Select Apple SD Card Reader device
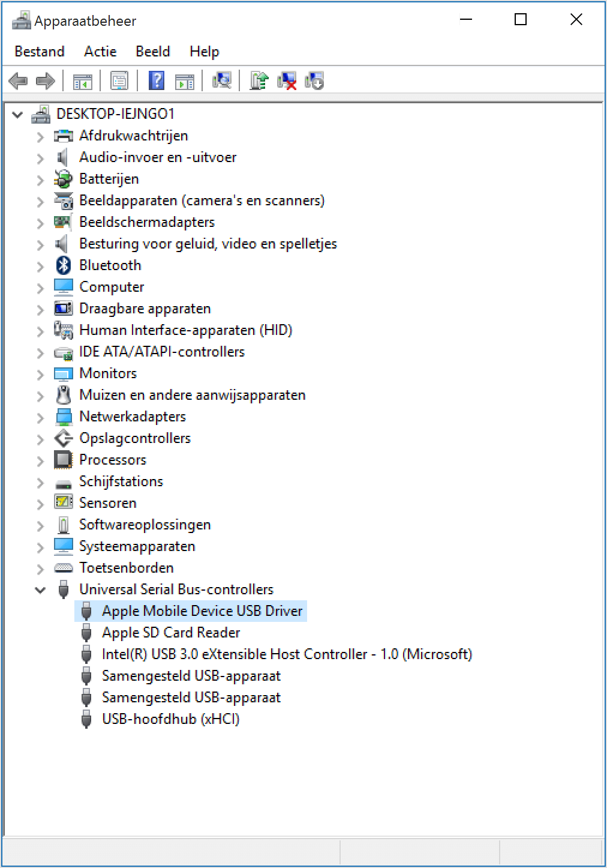Viewport: 607px width, 868px height. [x=171, y=633]
